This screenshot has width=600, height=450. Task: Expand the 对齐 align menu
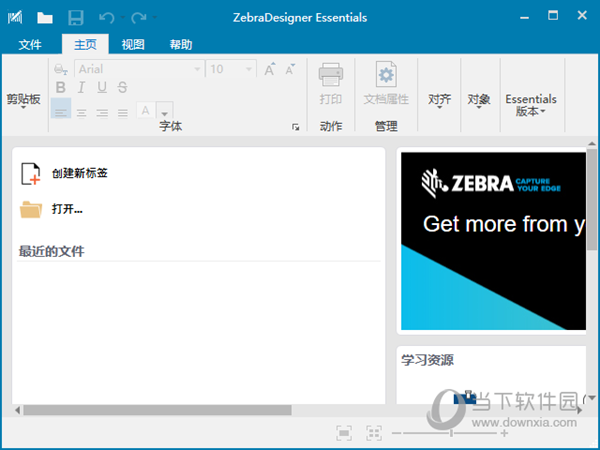439,101
